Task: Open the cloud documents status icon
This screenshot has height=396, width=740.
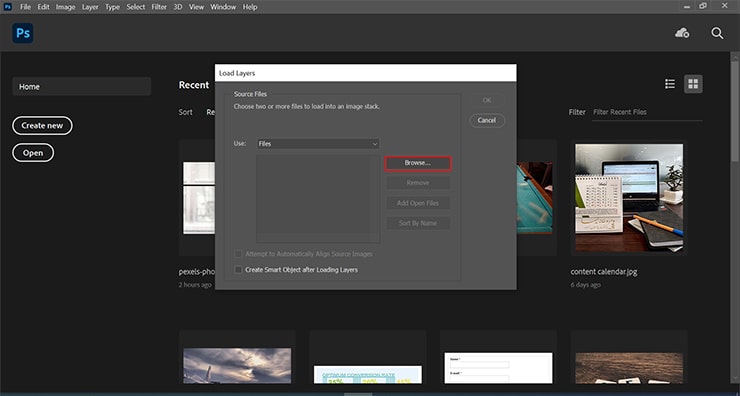Action: 682,33
